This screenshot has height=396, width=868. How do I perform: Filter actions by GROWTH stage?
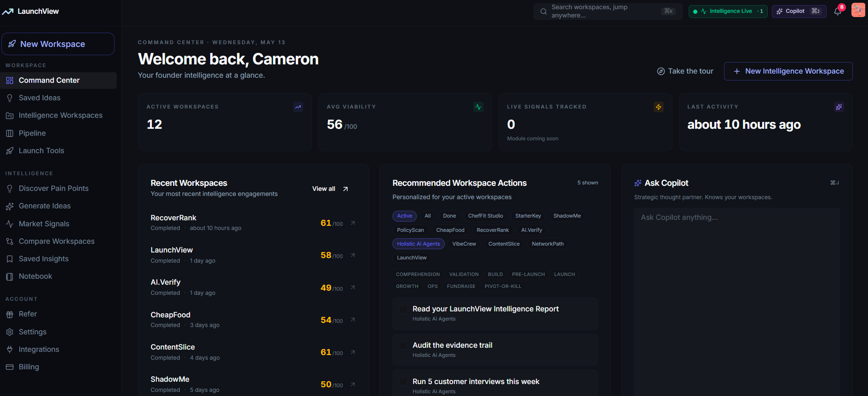point(407,286)
